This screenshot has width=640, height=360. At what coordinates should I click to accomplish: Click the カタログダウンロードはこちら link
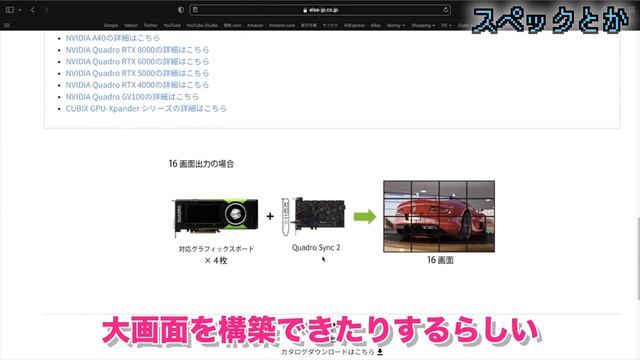(x=328, y=351)
